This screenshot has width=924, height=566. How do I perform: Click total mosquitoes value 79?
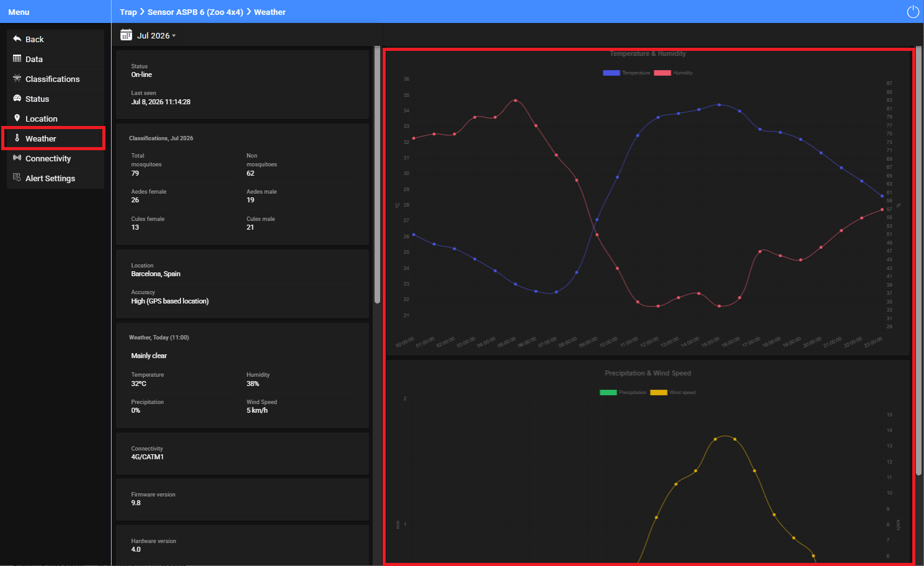(135, 173)
